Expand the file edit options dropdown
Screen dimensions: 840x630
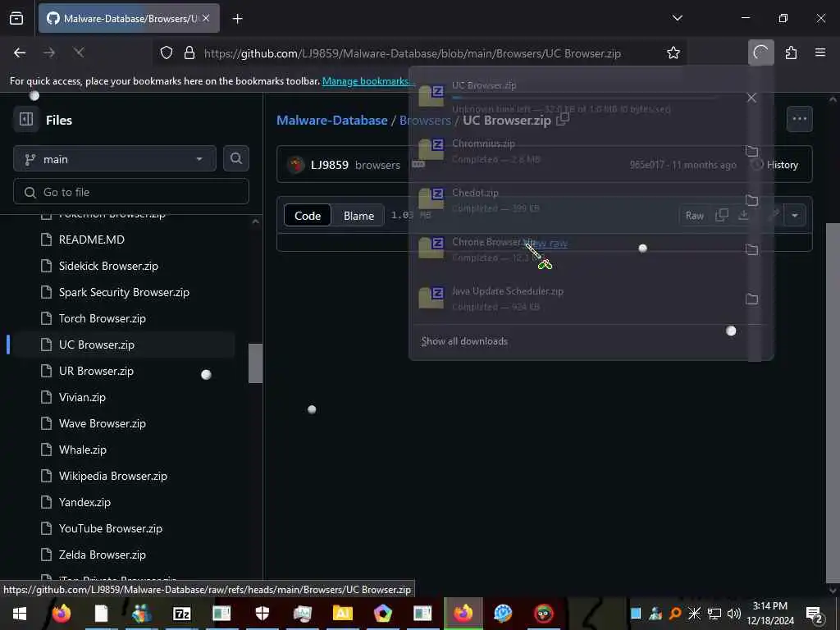pyautogui.click(x=794, y=216)
